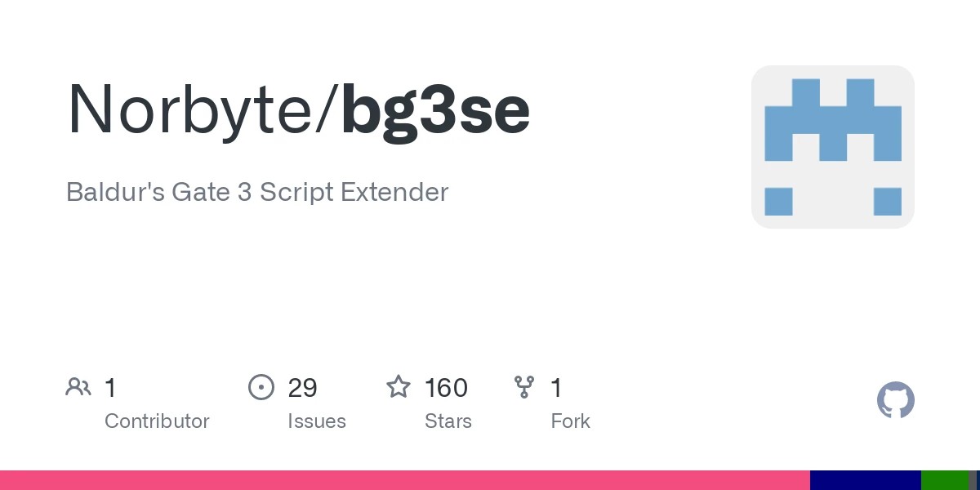Click the GitHub octocat logo
The image size is (980, 490).
point(896,400)
